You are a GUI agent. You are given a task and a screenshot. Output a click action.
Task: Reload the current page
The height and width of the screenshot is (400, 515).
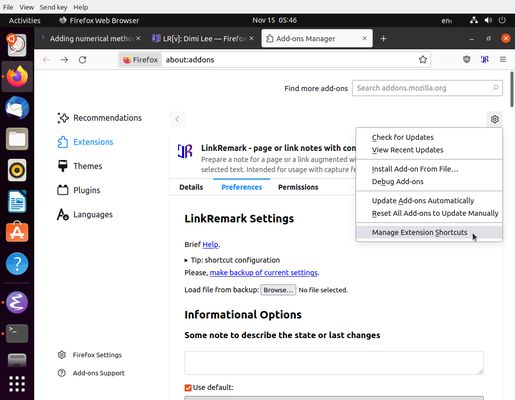pos(82,60)
